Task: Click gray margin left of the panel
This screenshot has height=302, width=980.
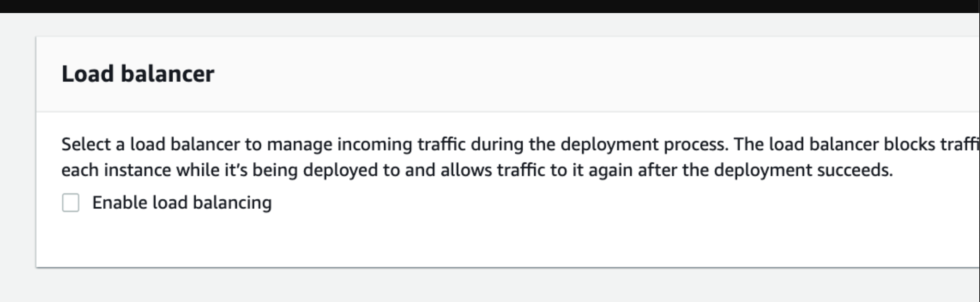Action: (17, 152)
